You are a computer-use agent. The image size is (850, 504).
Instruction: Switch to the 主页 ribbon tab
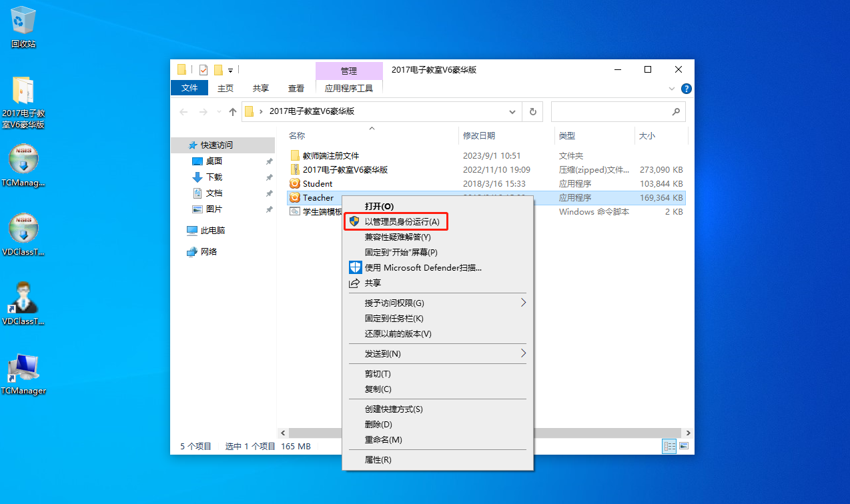pyautogui.click(x=226, y=88)
